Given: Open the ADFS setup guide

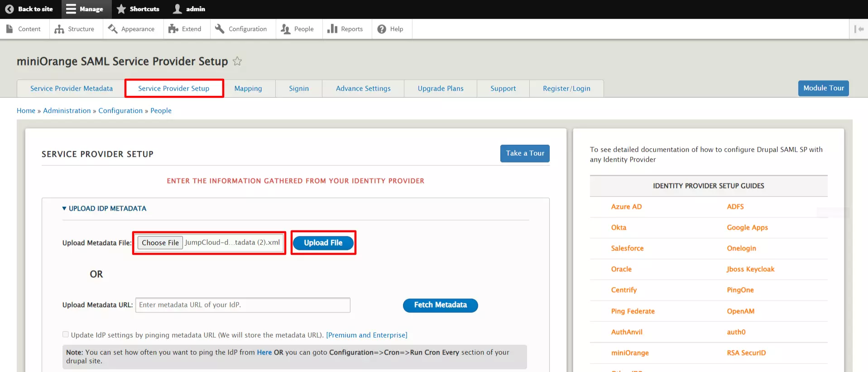Looking at the screenshot, I should point(735,207).
